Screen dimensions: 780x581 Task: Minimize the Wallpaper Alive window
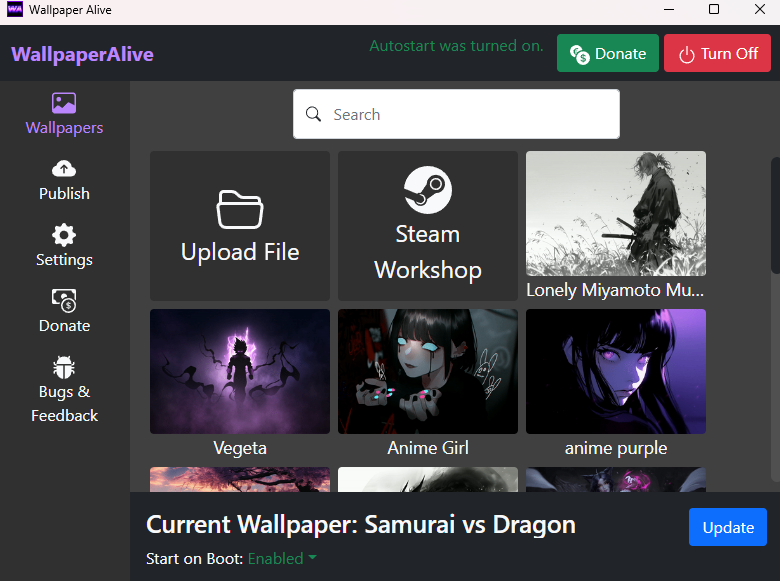pyautogui.click(x=669, y=9)
